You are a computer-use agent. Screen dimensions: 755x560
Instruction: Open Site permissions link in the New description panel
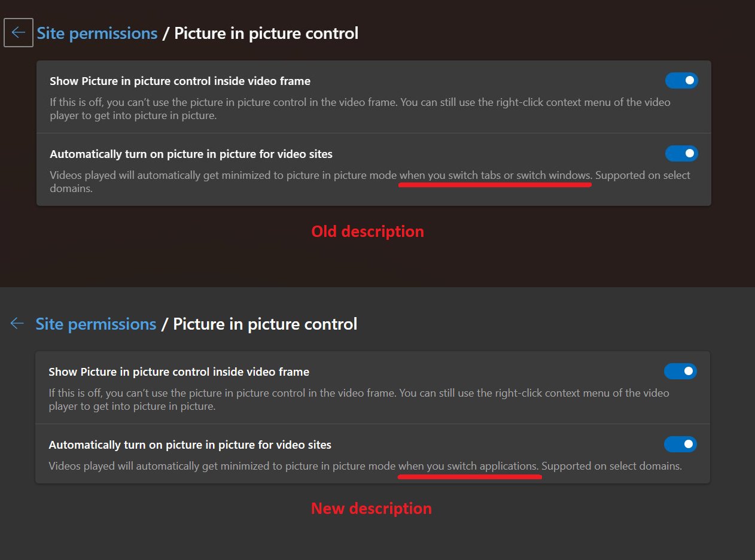(x=96, y=324)
